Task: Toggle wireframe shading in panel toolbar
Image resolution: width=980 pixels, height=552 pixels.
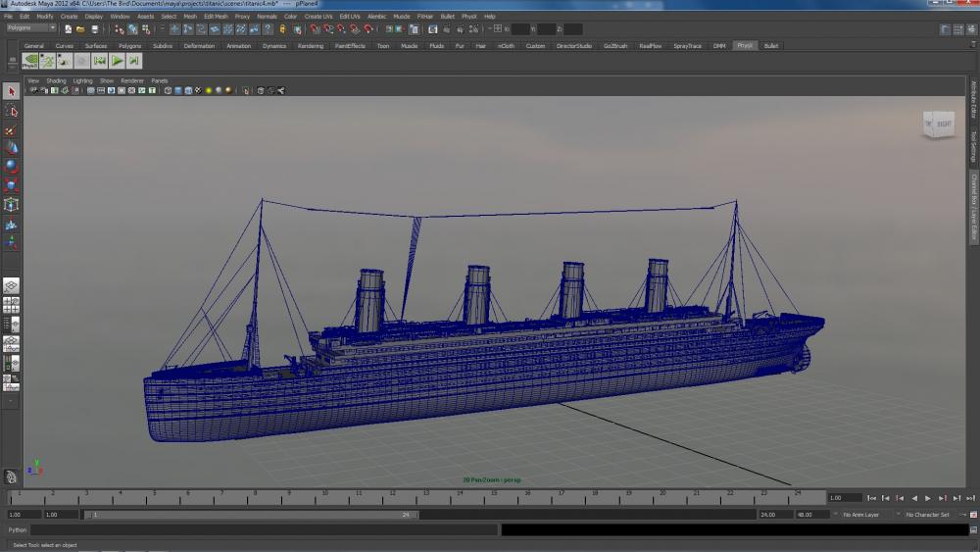Action: click(168, 90)
